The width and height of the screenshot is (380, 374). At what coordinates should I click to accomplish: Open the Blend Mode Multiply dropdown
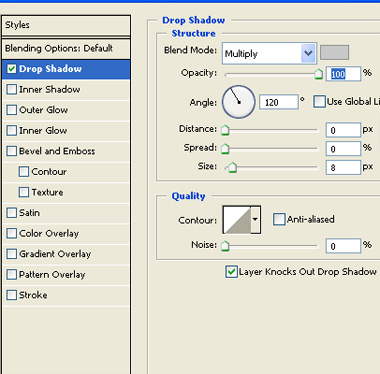coord(269,53)
